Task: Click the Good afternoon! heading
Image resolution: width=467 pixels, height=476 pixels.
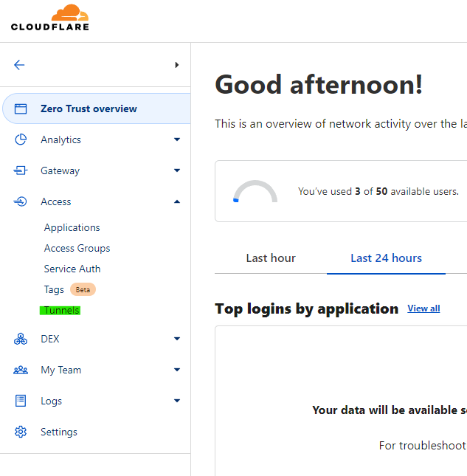Action: click(x=319, y=85)
